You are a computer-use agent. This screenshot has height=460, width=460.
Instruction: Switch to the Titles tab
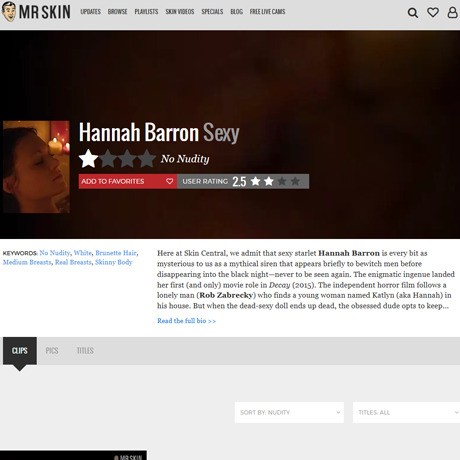tap(85, 351)
